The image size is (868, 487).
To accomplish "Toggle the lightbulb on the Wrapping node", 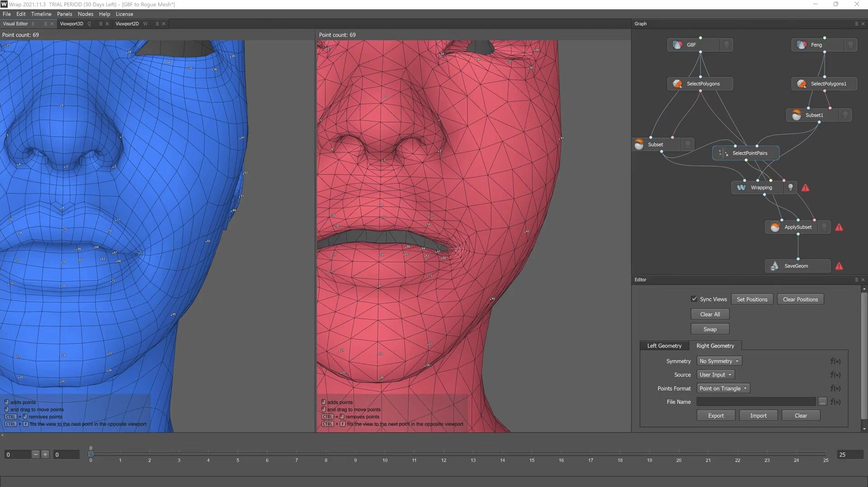I will [790, 188].
